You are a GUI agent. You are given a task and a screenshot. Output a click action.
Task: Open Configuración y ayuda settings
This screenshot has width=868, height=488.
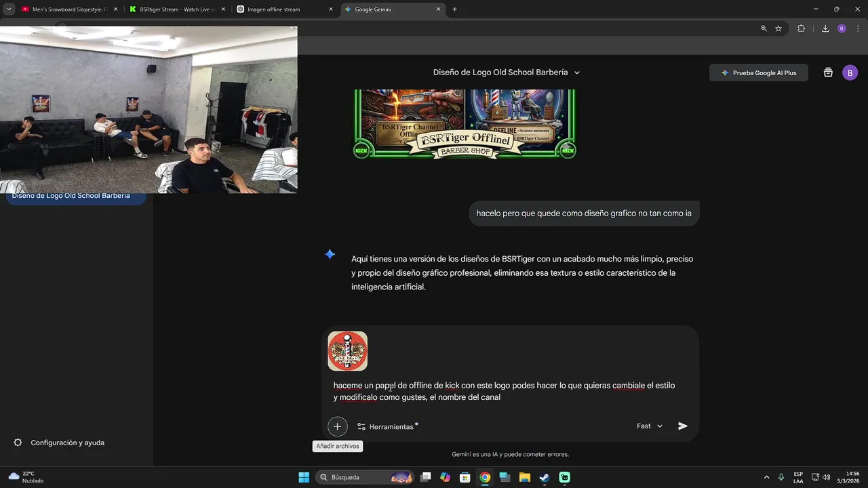pos(59,443)
